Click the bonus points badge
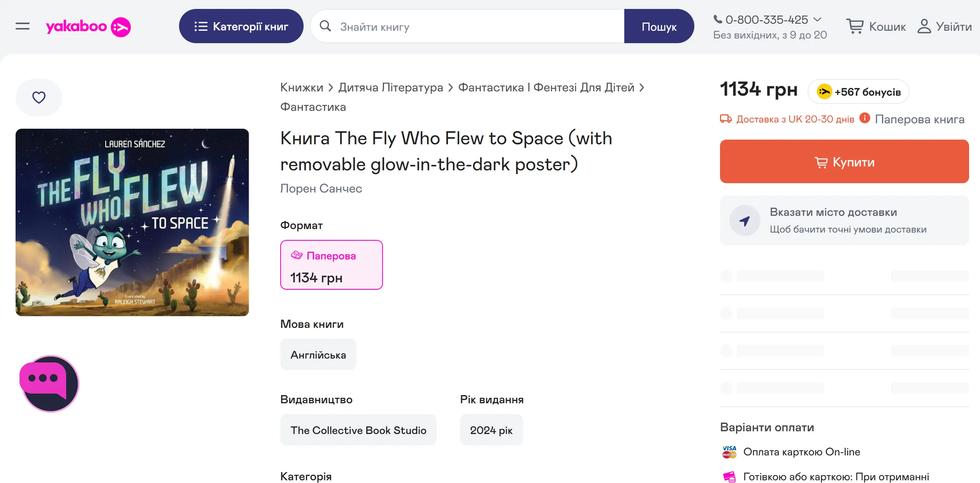980x483 pixels. point(859,92)
